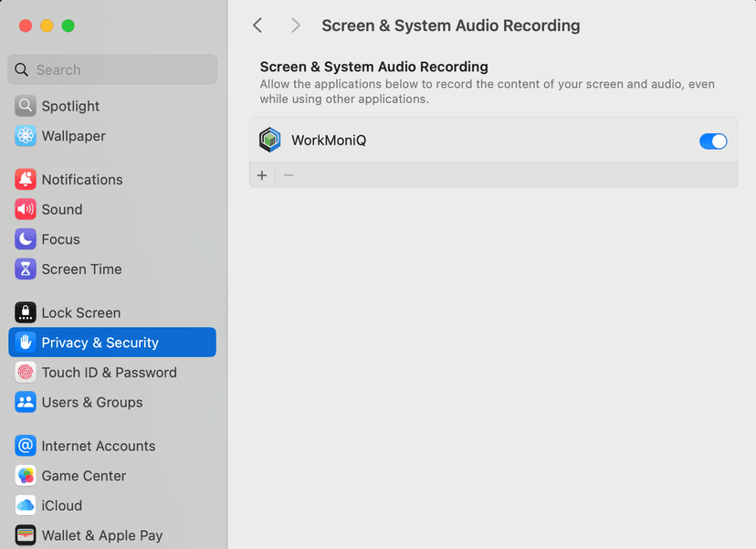The image size is (756, 549).
Task: Click the Spotlight magnifier icon in sidebar
Action: 25,106
